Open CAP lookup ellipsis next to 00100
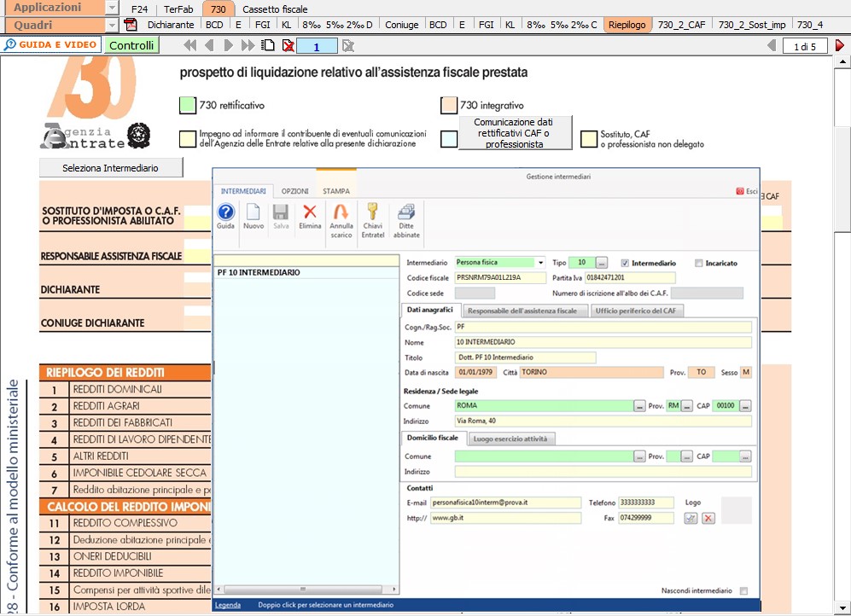The image size is (851, 616). pos(746,405)
